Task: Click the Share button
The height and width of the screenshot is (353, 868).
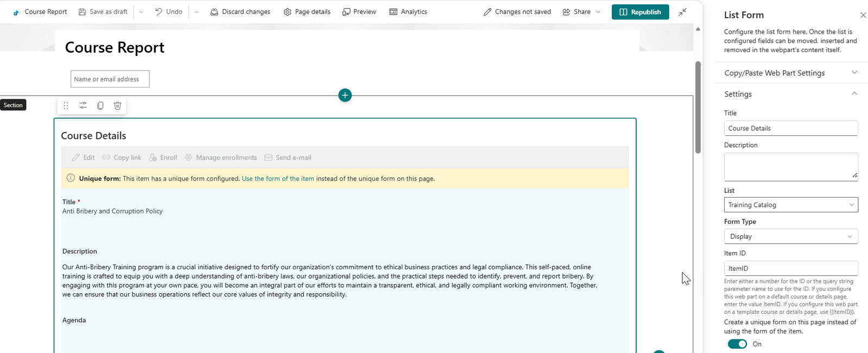Action: (576, 12)
